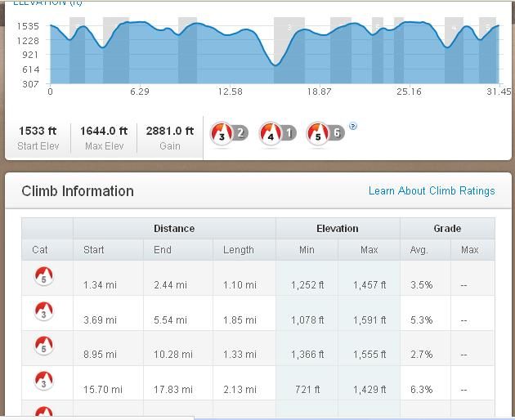
Task: Click the Cat 3 icon in the 15.70 mi row
Action: [x=43, y=381]
